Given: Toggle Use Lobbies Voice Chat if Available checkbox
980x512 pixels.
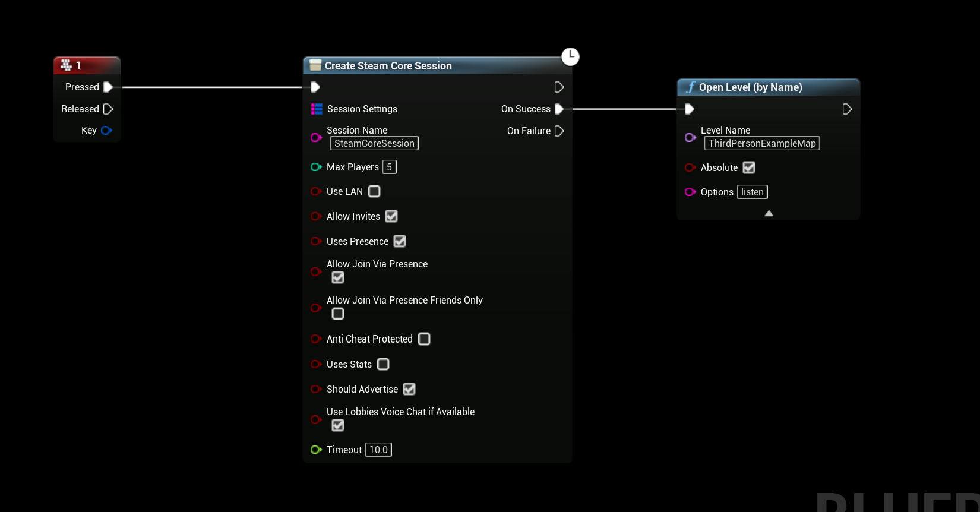Looking at the screenshot, I should point(338,426).
